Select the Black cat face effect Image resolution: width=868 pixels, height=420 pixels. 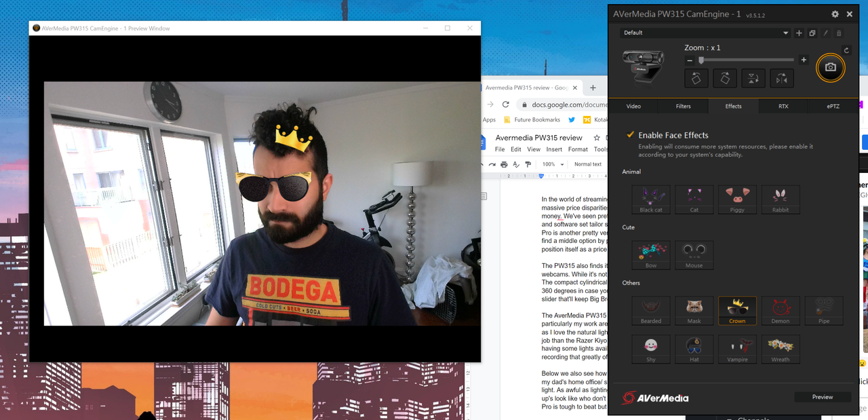651,199
